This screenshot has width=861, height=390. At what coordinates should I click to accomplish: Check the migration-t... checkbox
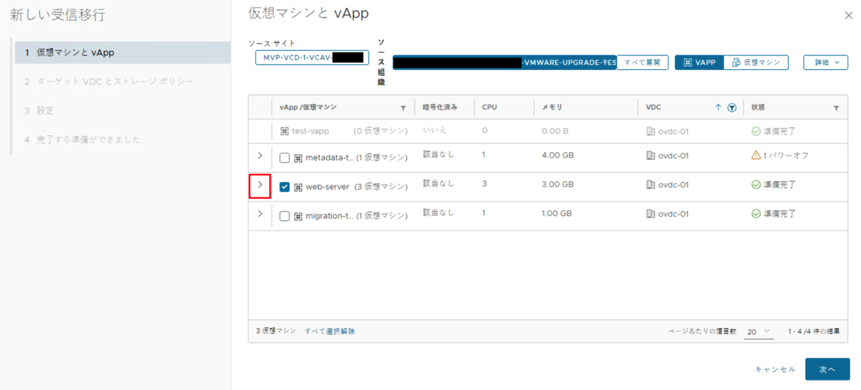tap(284, 216)
